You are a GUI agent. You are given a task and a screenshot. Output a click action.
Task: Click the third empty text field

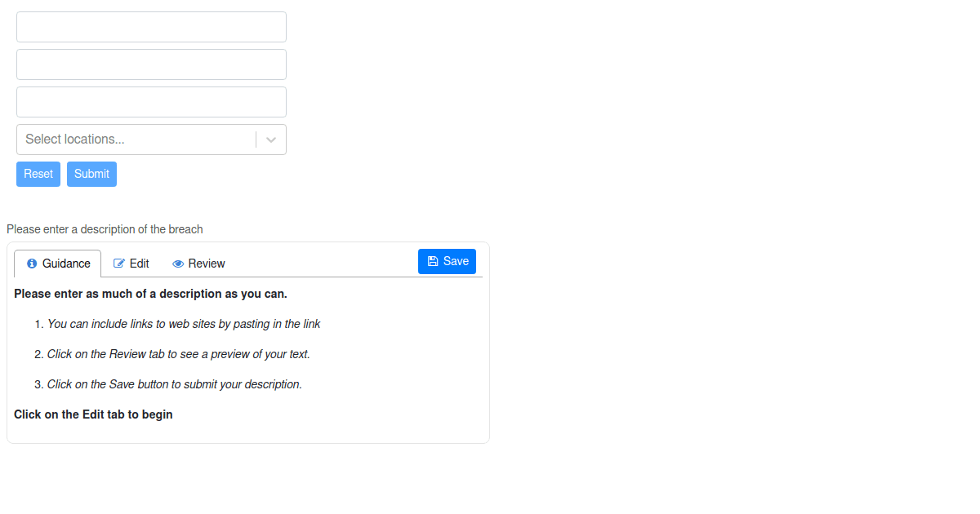[151, 101]
